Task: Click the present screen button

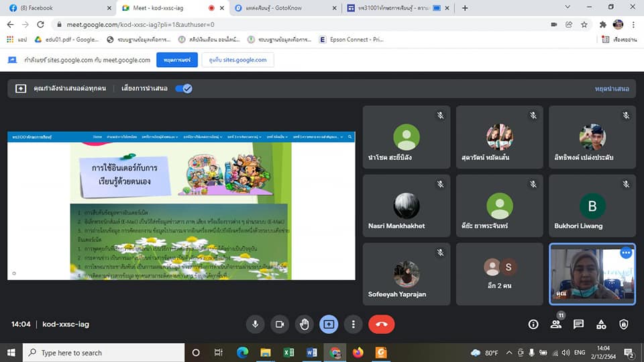Action: tap(329, 324)
